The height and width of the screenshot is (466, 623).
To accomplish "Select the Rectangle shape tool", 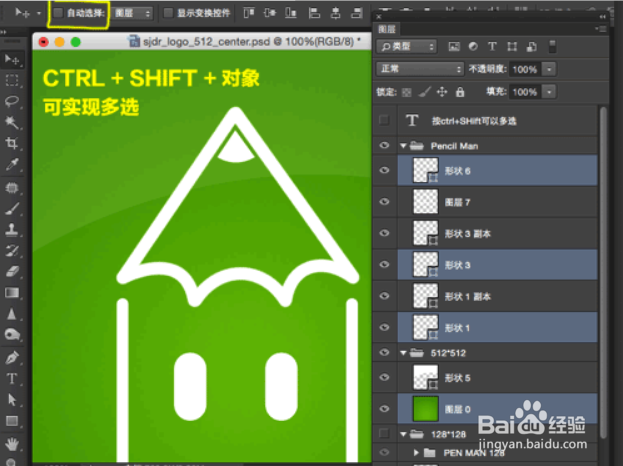I will (x=12, y=420).
